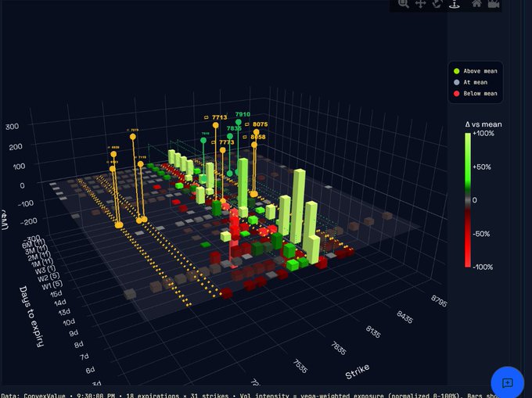
Task: Click the -100% colorbar label
Action: tap(483, 267)
